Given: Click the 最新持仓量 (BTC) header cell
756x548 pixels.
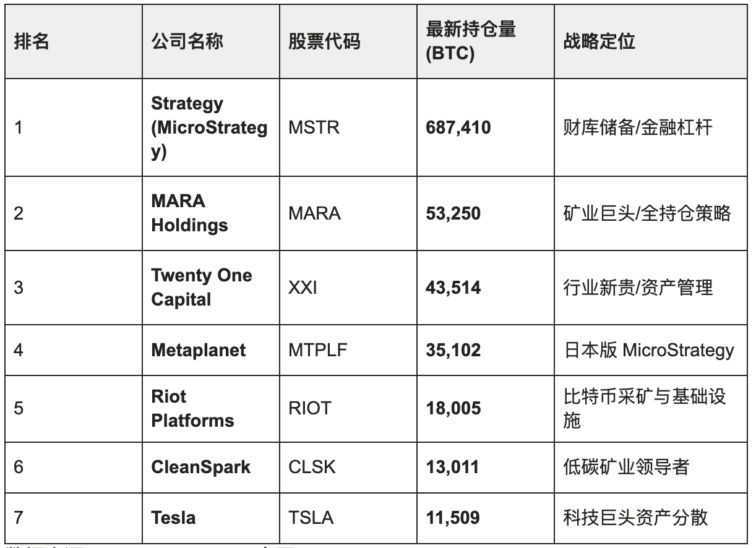Looking at the screenshot, I should (471, 41).
